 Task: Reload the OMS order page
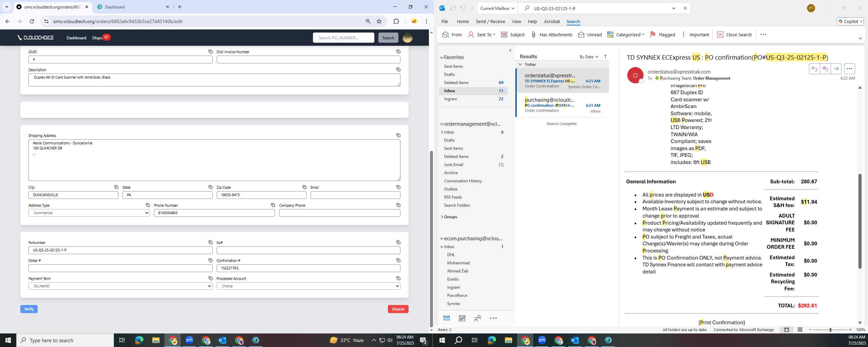[x=32, y=21]
